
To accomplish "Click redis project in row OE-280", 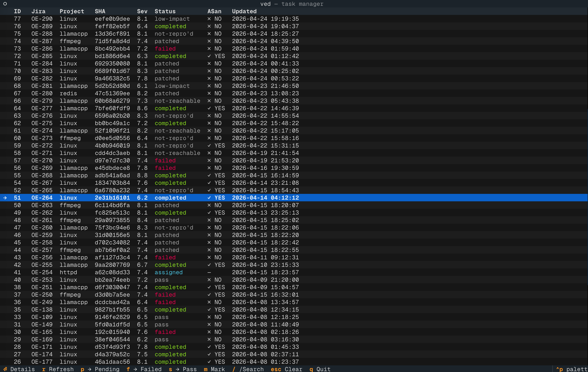I will [x=68, y=93].
